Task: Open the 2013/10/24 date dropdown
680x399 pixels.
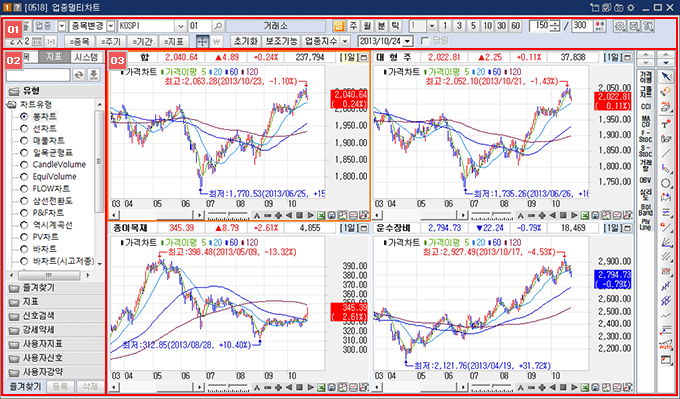Action: 409,41
